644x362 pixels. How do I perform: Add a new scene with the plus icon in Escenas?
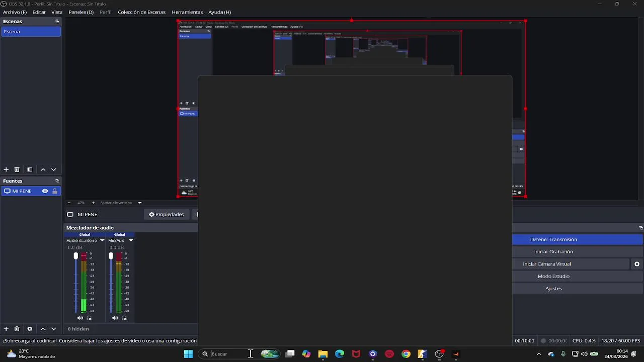[x=6, y=170]
